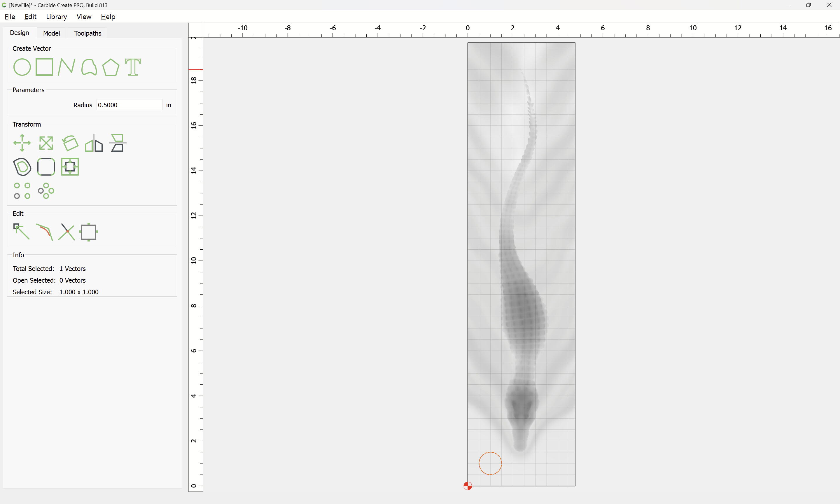Click the Radius input field
The width and height of the screenshot is (840, 504).
pos(129,105)
